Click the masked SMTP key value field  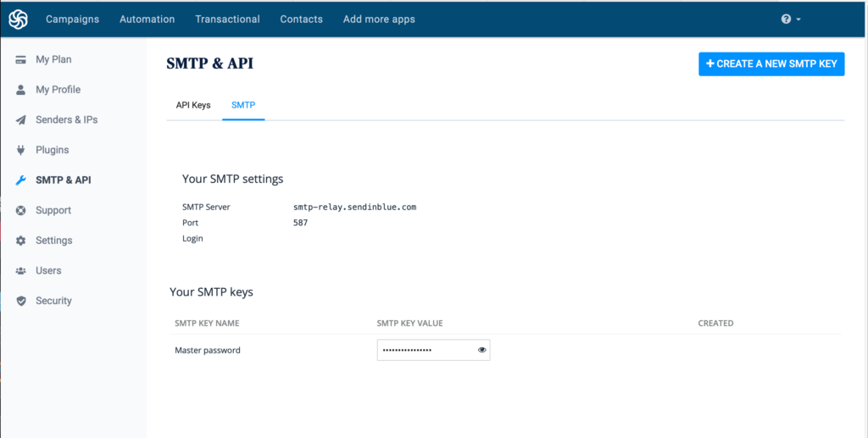click(x=433, y=350)
